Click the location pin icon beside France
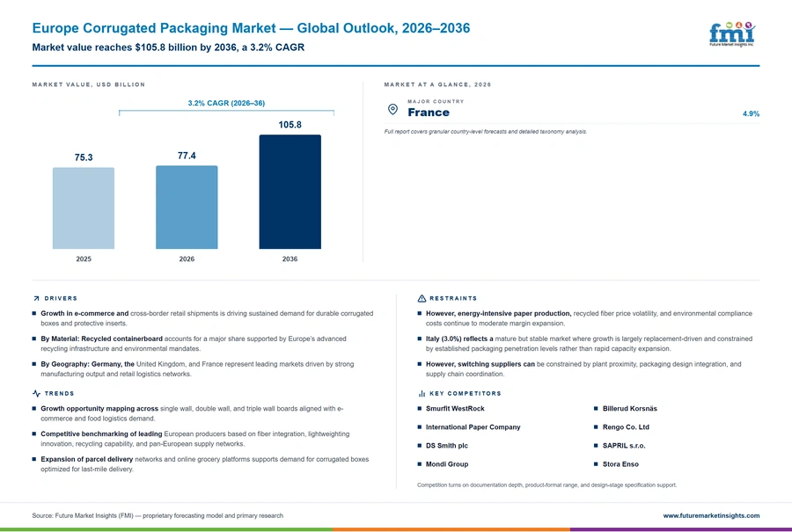 (x=392, y=109)
